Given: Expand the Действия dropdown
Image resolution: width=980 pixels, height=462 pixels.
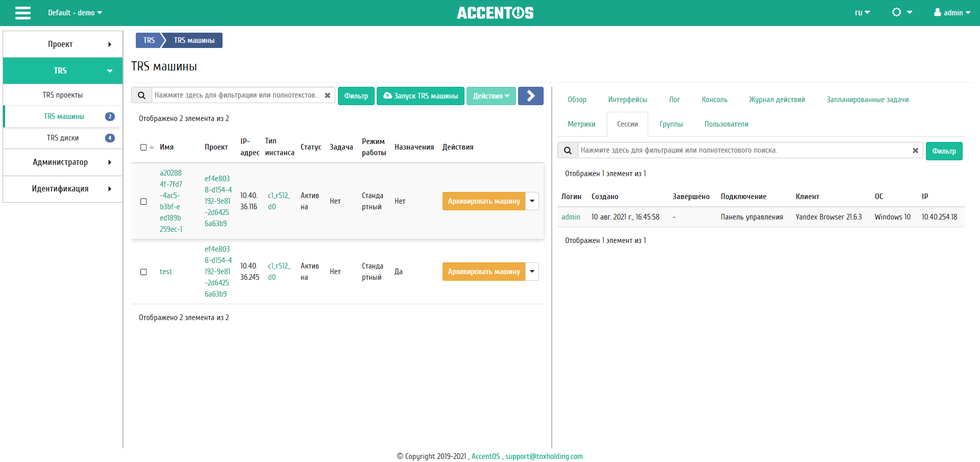Looking at the screenshot, I should point(491,96).
